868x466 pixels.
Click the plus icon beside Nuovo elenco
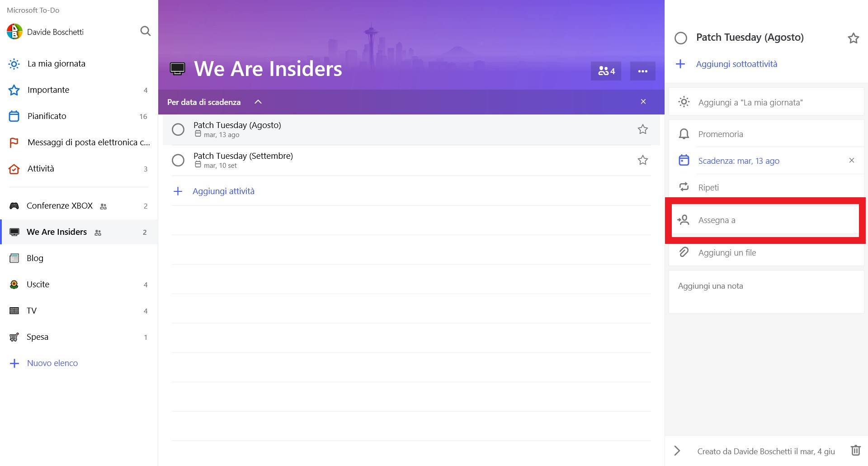click(x=14, y=363)
